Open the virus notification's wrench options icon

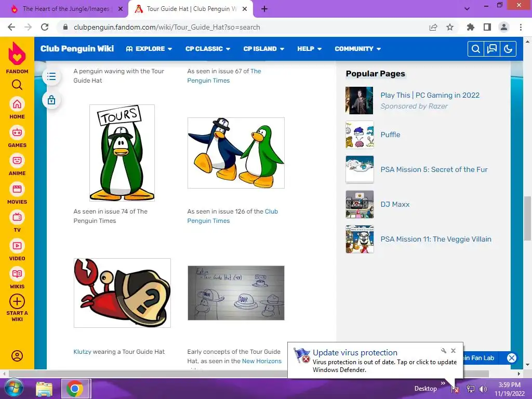[x=444, y=351]
